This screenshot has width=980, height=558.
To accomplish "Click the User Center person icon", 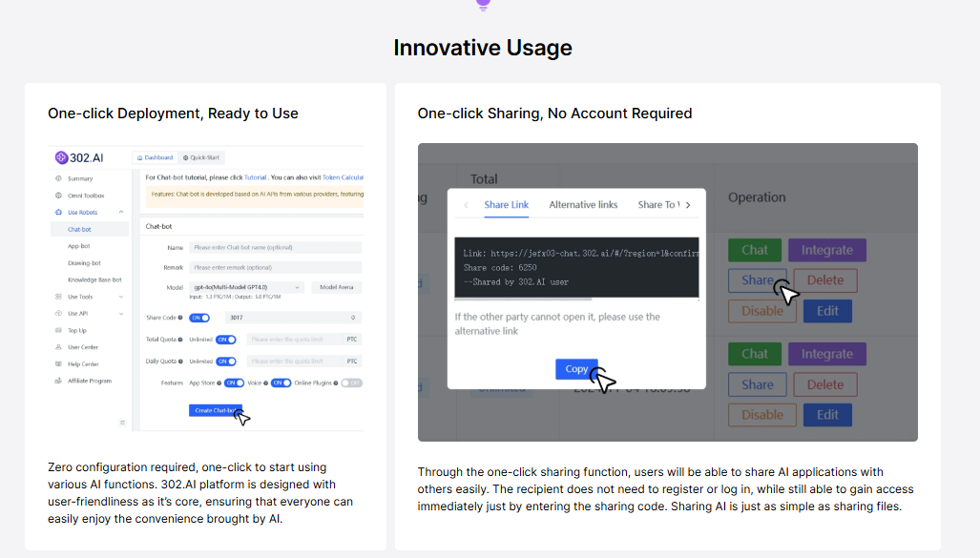I will point(59,347).
